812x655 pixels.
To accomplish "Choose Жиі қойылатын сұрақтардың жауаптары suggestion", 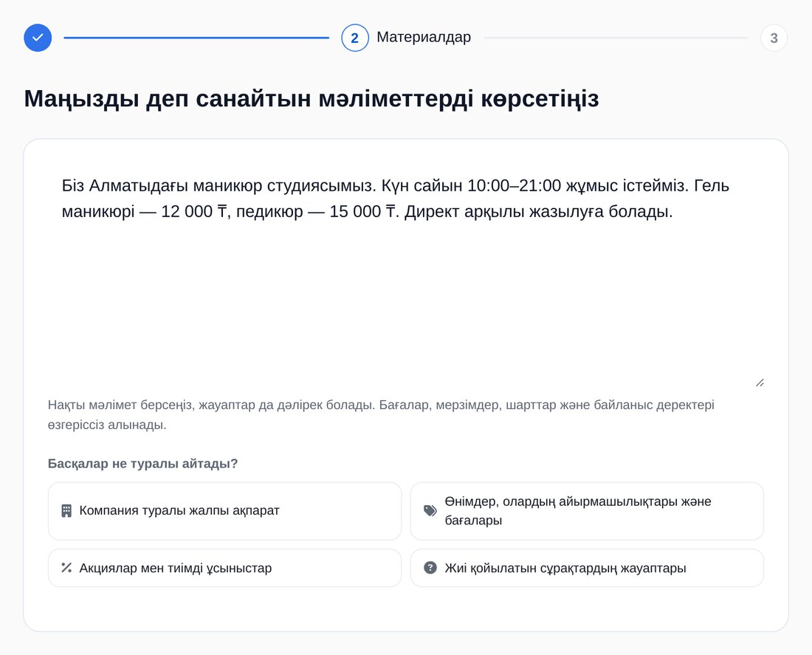I will [587, 568].
